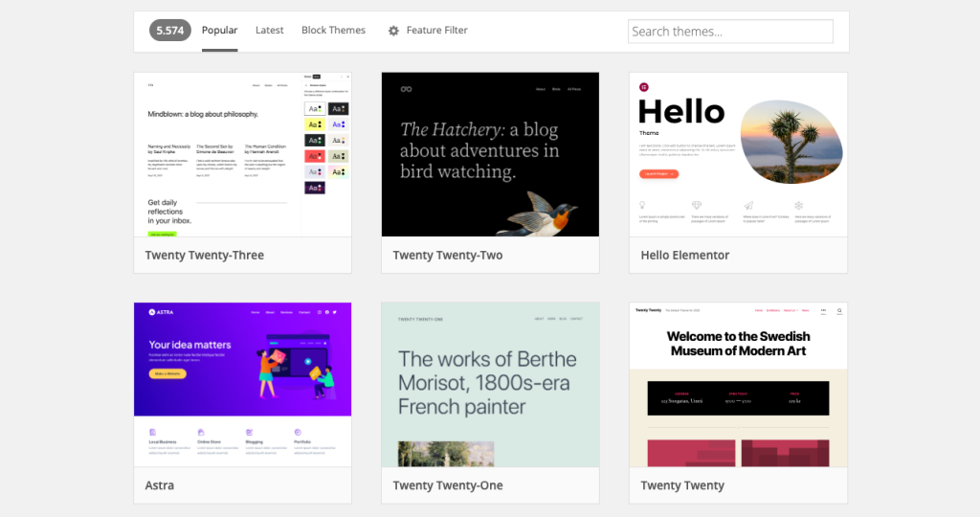Screen dimensions: 980x517
Task: Open the Feature Filter link
Action: click(436, 30)
